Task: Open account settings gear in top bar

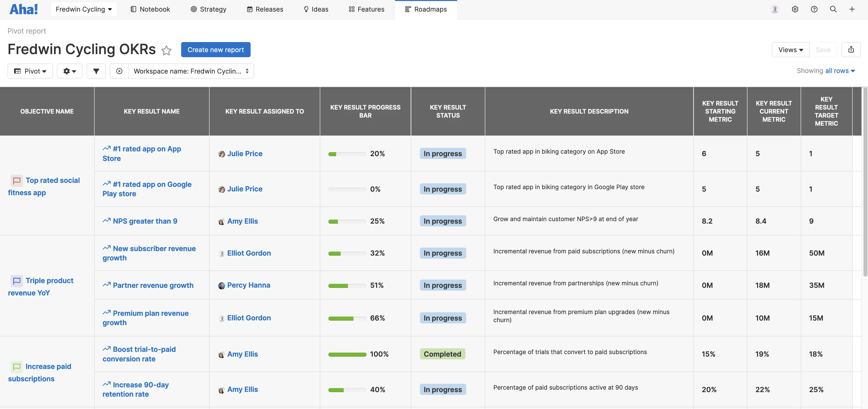Action: pos(795,9)
